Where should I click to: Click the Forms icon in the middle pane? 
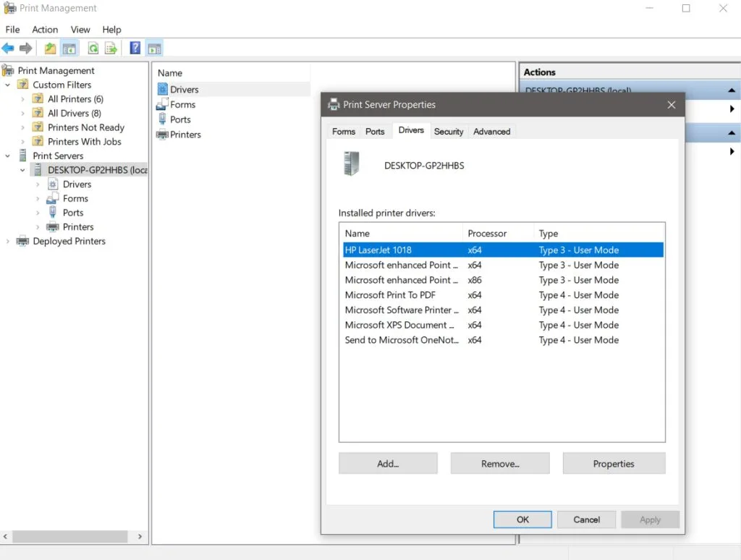[162, 104]
